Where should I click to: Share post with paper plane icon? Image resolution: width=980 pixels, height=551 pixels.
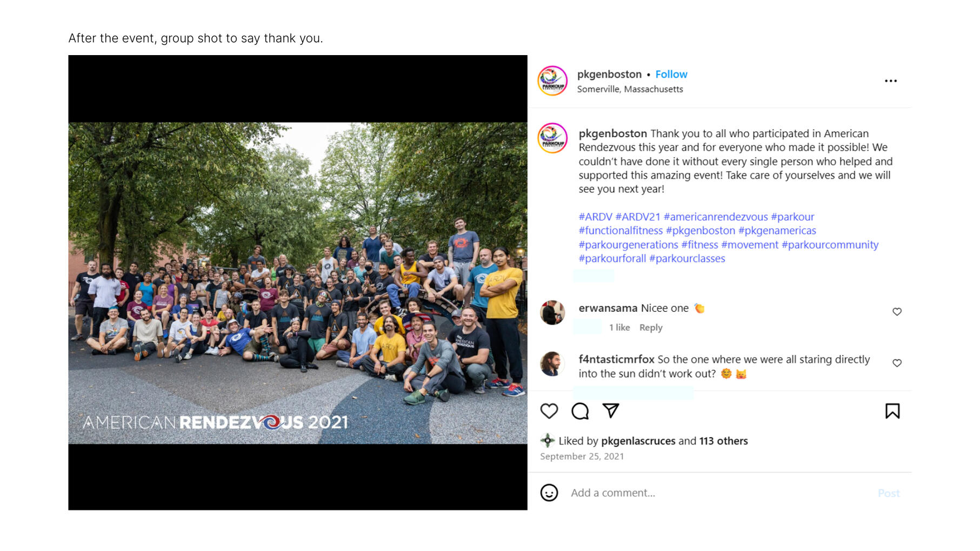pos(611,411)
